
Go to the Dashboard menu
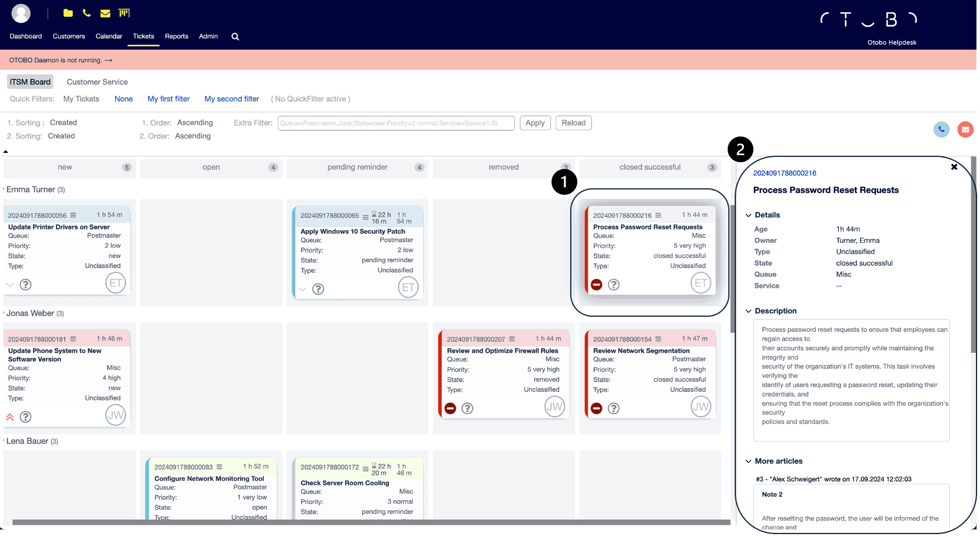26,36
